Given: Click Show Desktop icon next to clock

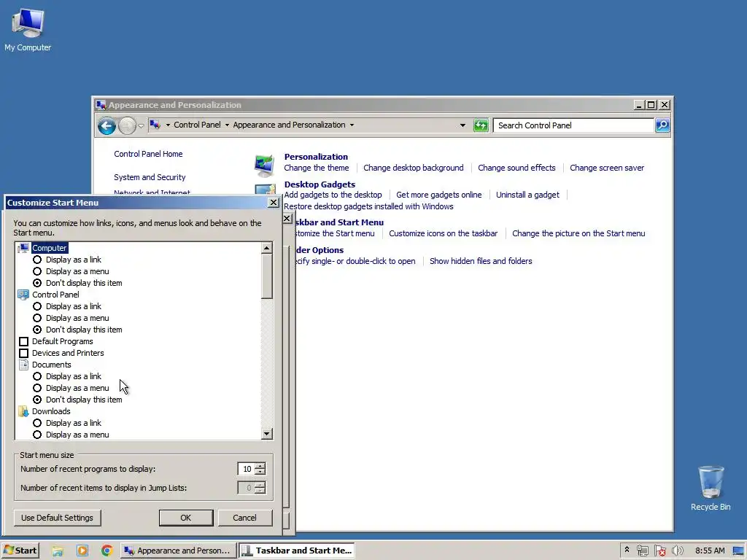Looking at the screenshot, I should (738, 551).
